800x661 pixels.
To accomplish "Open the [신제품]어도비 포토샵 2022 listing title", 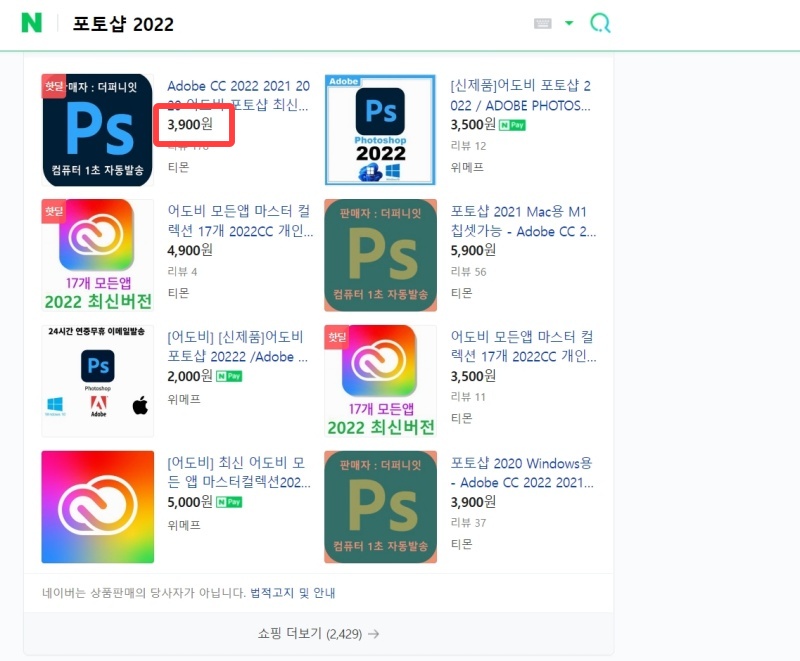I will [x=520, y=87].
